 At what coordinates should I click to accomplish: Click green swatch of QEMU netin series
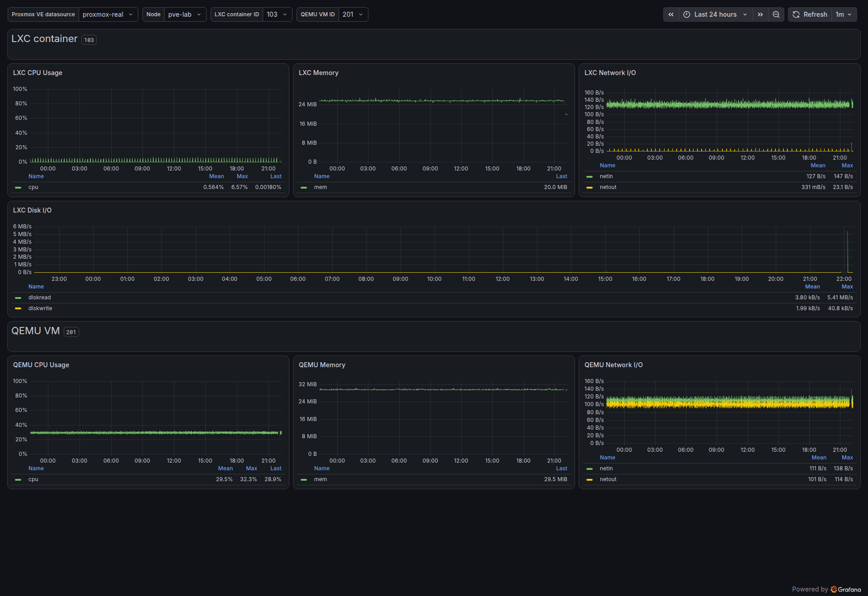point(590,468)
